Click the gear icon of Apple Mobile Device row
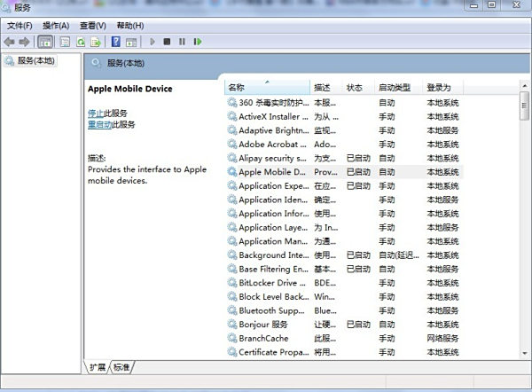532x392 pixels. pyautogui.click(x=232, y=172)
